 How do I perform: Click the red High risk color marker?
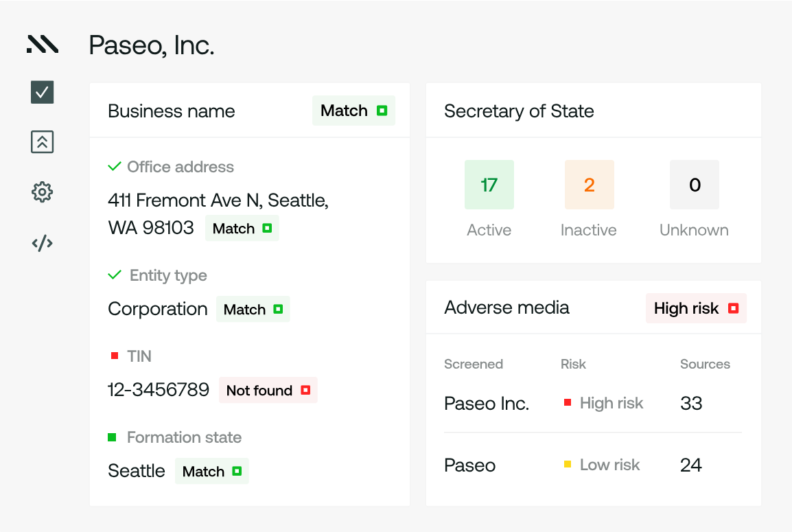pos(568,403)
